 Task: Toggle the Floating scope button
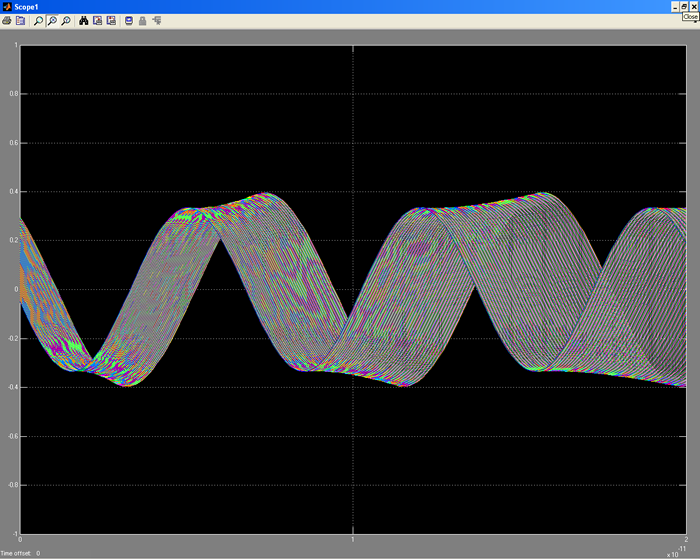tap(129, 20)
